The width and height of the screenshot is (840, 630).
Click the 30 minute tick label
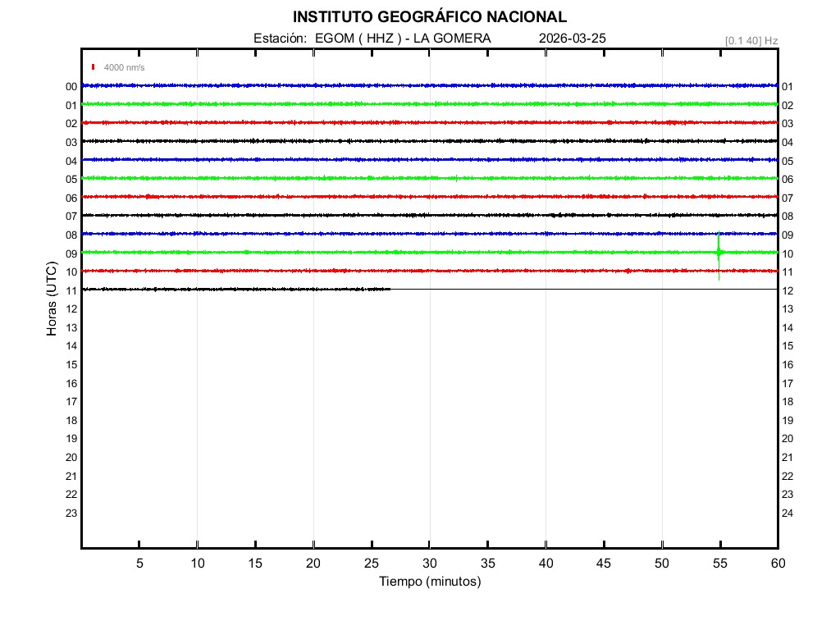[x=429, y=564]
